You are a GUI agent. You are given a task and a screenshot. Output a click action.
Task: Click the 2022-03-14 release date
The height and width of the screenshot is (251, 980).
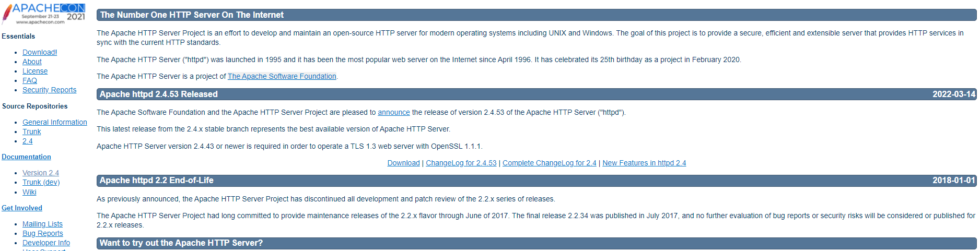coord(954,94)
